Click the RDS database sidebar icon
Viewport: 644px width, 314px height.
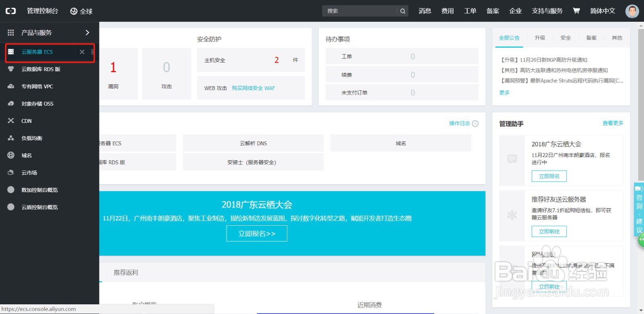click(11, 69)
